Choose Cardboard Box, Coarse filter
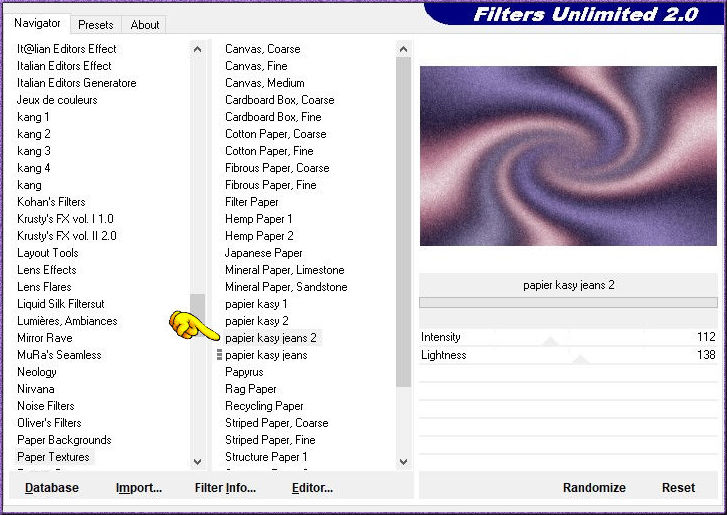727x515 pixels. 280,100
